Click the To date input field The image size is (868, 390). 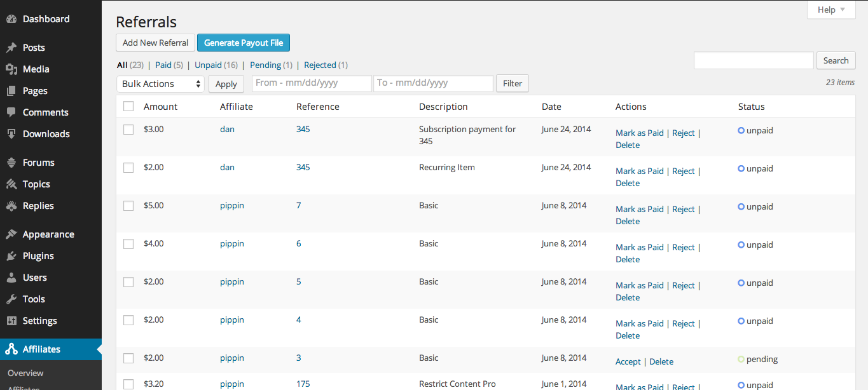coord(433,83)
